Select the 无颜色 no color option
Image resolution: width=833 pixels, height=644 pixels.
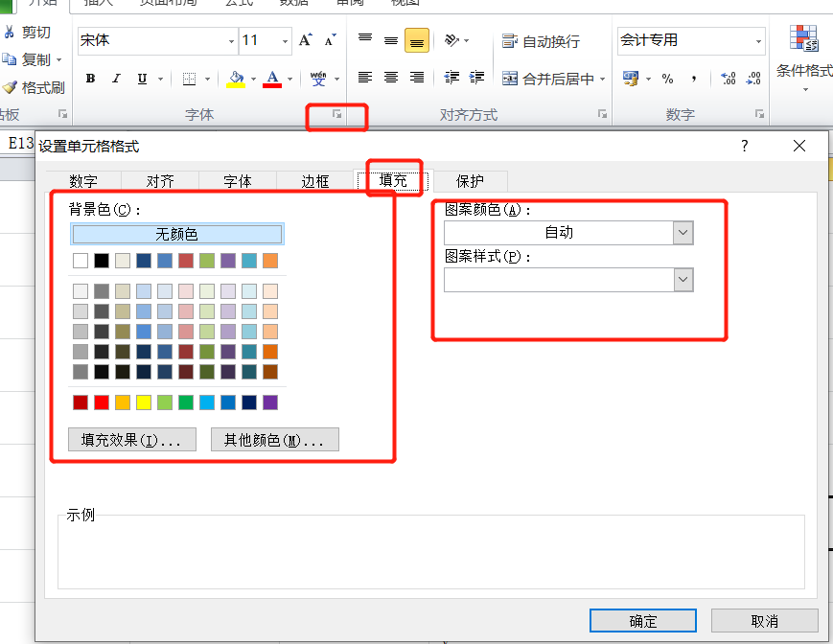pyautogui.click(x=176, y=234)
